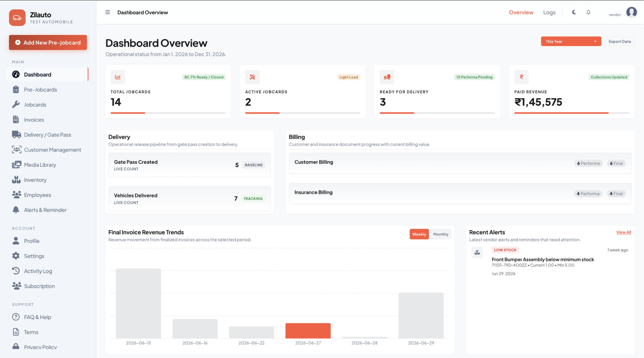This screenshot has width=644, height=358.
Task: Click the Light Load badge
Action: pos(348,77)
